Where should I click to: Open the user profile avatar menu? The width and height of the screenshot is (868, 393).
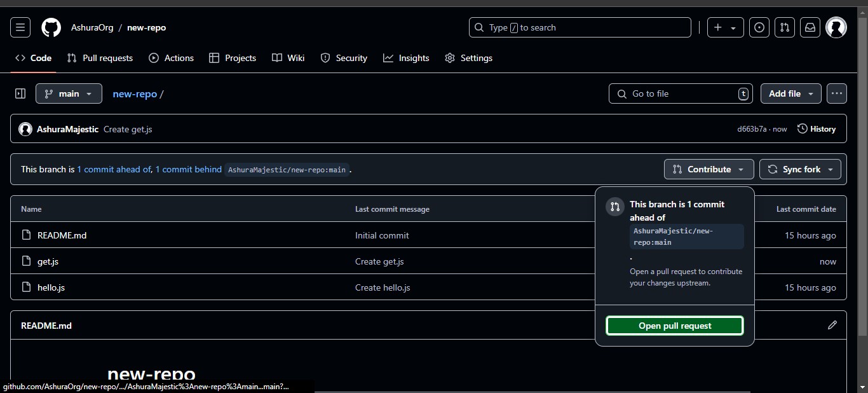836,27
